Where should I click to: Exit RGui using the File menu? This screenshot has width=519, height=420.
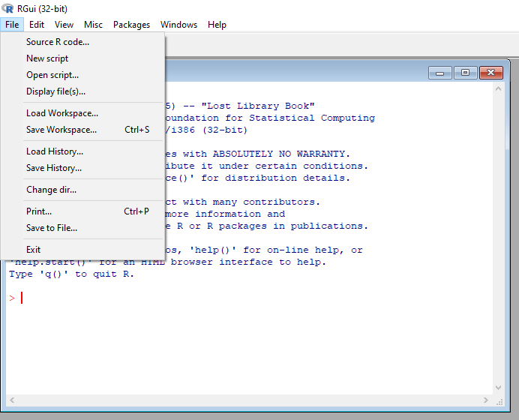(x=33, y=250)
